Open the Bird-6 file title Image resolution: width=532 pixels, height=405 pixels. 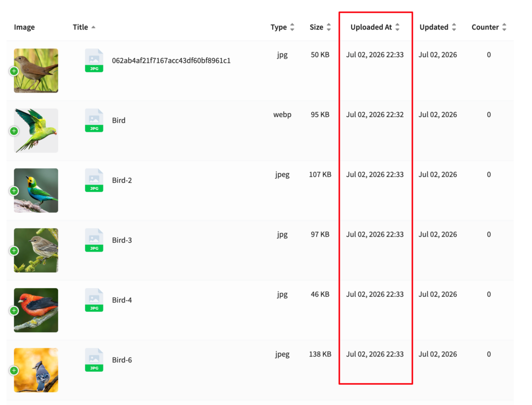(x=122, y=360)
